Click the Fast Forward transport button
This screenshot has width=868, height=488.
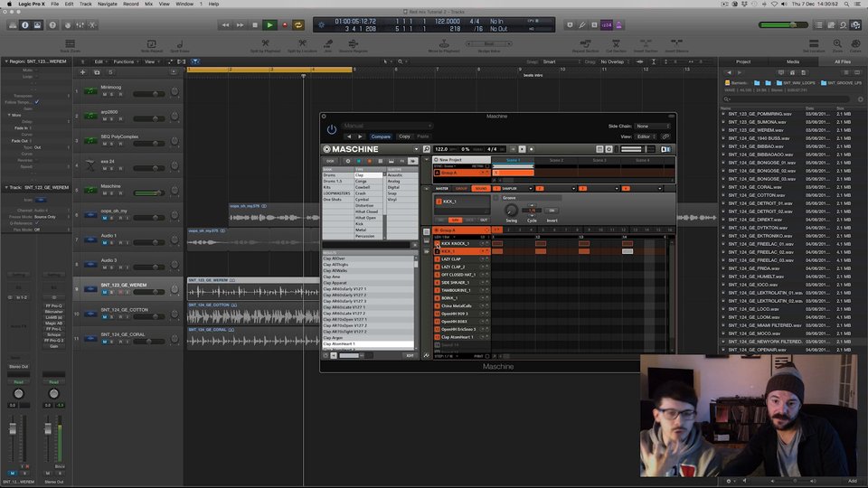240,25
